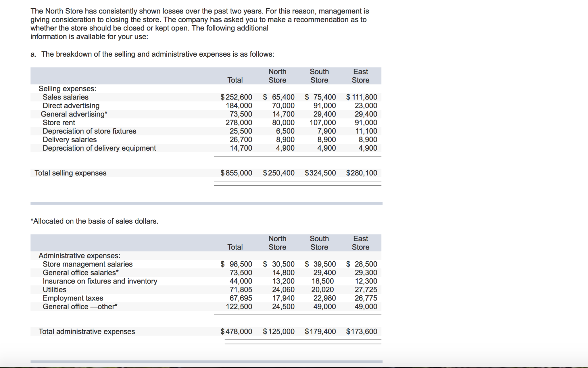Click South Store management salaries $39,500

click(x=320, y=264)
